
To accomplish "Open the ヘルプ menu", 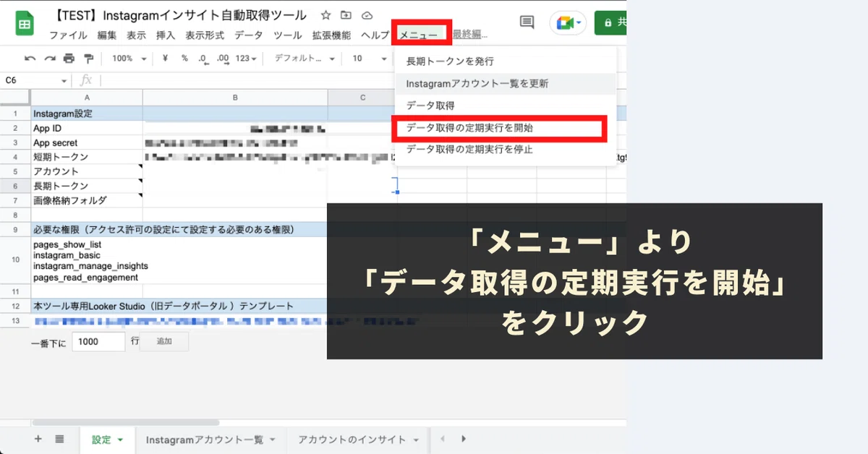I will pyautogui.click(x=375, y=35).
